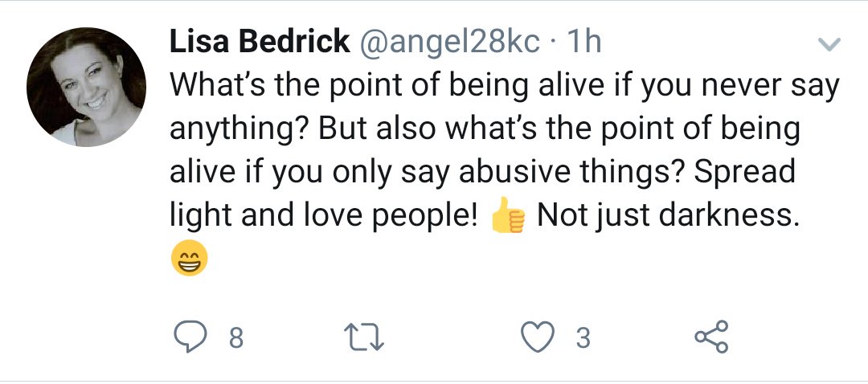Click the reply count 8
The image size is (868, 384).
click(235, 337)
